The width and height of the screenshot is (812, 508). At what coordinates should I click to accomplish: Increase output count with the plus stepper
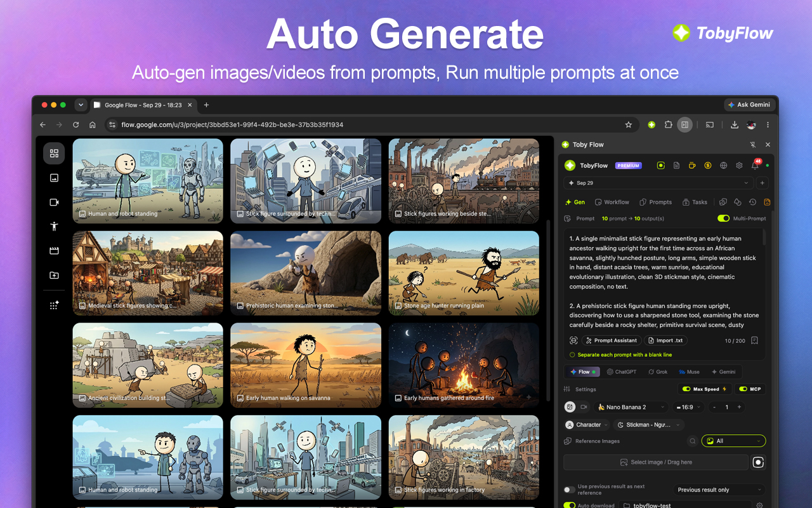tap(739, 407)
